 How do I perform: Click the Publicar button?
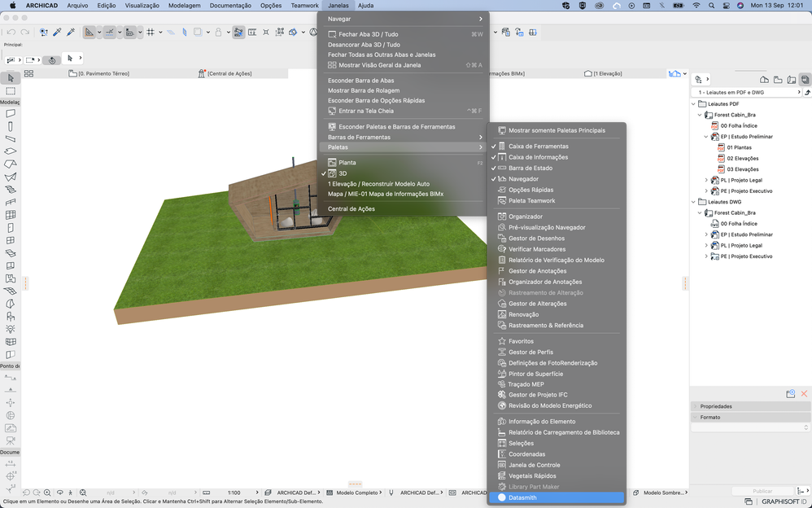[762, 492]
